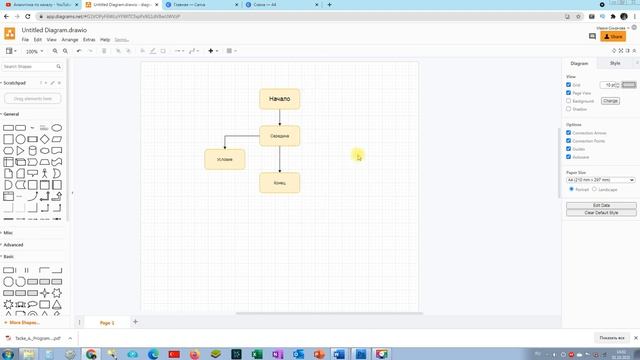The image size is (640, 360).
Task: Click the To Back toolbar icon
Action: coord(128,51)
